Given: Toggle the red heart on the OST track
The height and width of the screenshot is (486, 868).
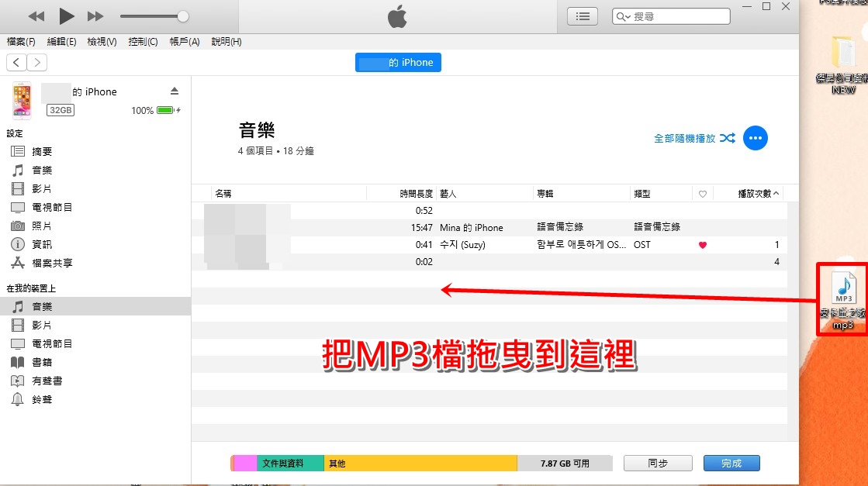Looking at the screenshot, I should pyautogui.click(x=703, y=245).
